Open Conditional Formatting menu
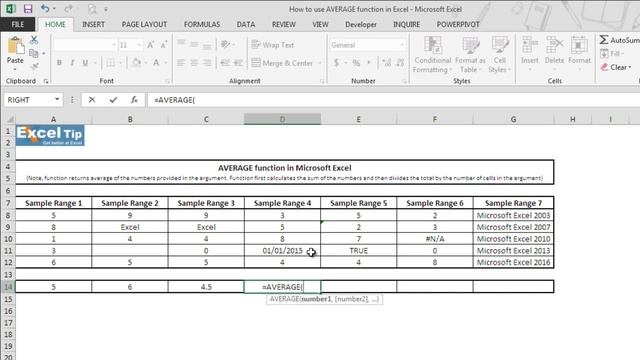Screen dimensions: 640x360 click(x=433, y=55)
